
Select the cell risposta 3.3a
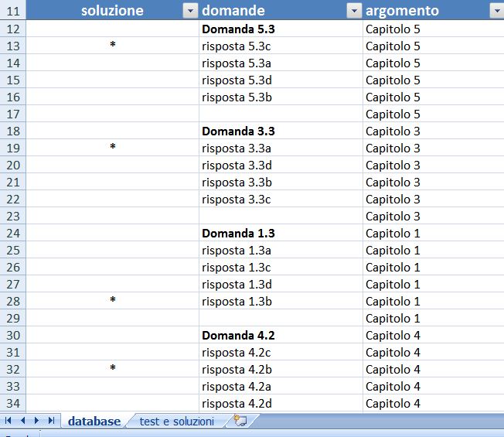tap(281, 149)
